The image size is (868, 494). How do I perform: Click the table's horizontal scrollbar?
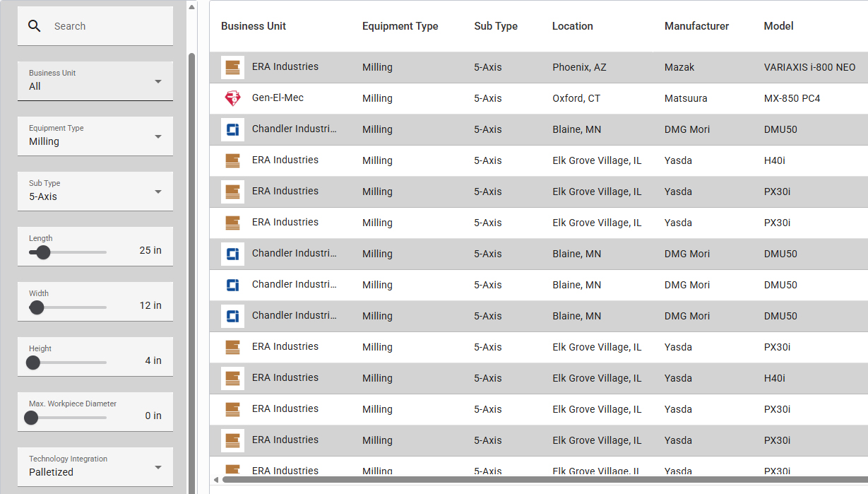(x=545, y=479)
